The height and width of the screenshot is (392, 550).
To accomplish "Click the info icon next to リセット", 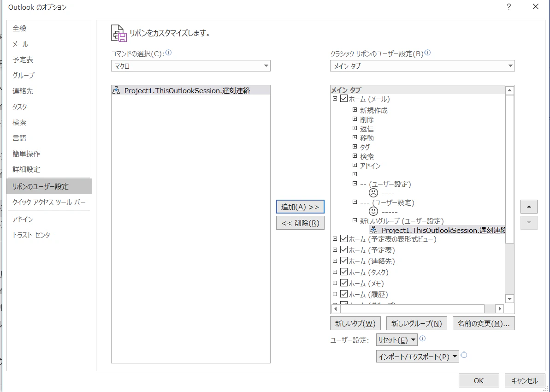I will pos(423,339).
